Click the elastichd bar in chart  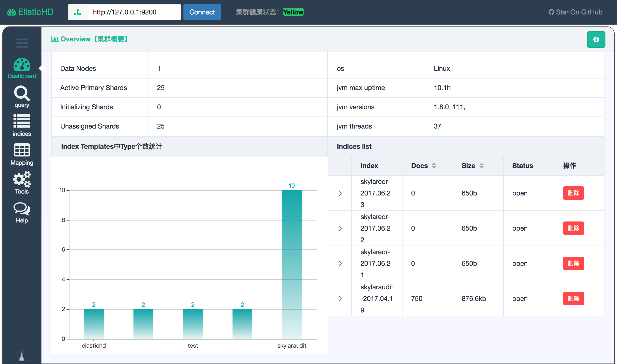point(94,324)
